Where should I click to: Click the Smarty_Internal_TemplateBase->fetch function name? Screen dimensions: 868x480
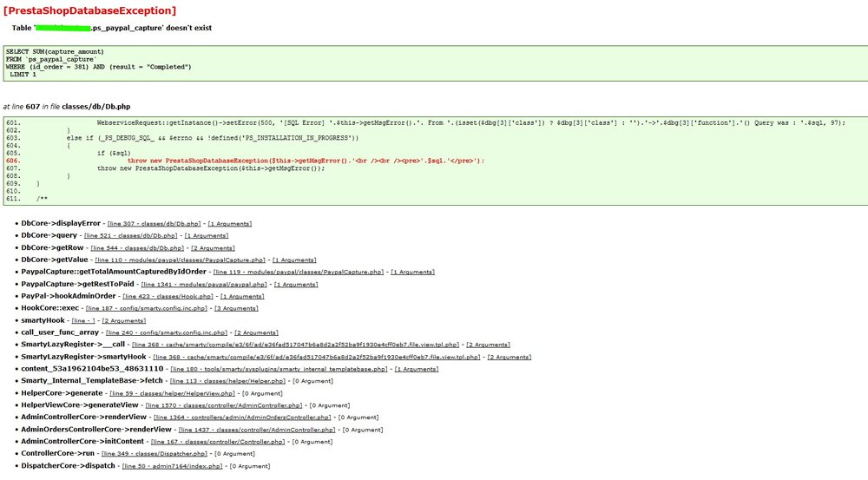coord(92,381)
